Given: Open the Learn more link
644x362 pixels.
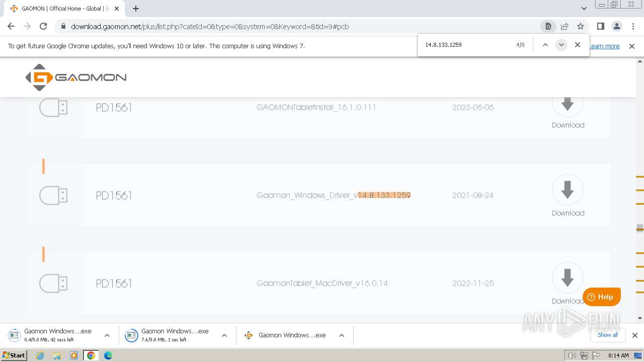Looking at the screenshot, I should tap(604, 46).
